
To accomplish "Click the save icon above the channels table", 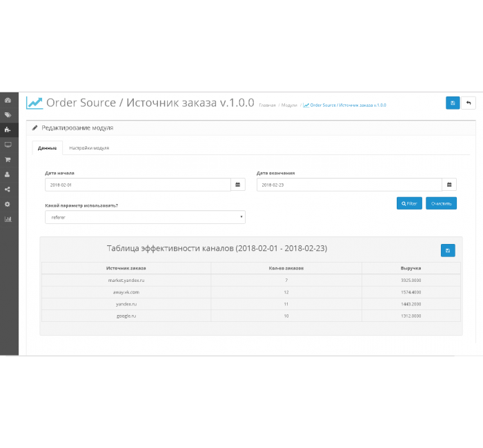I will 448,250.
